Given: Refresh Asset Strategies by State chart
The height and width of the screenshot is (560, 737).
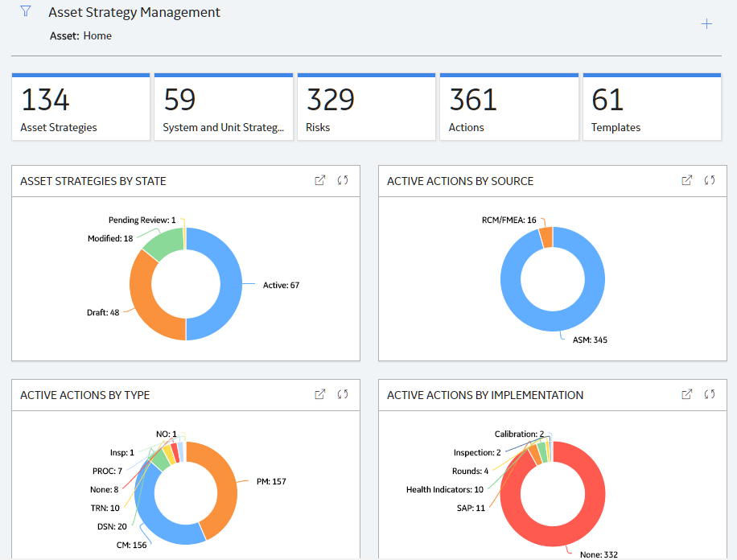Looking at the screenshot, I should point(343,180).
